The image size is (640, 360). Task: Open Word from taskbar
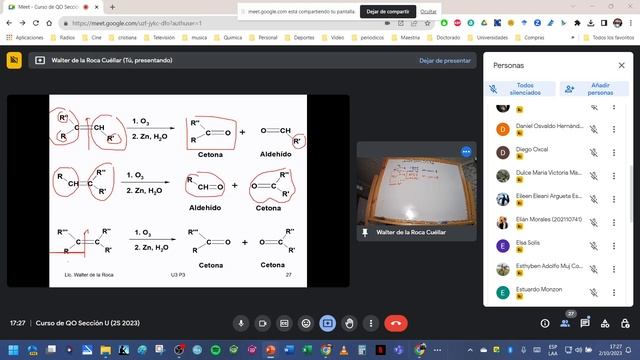[x=289, y=350]
